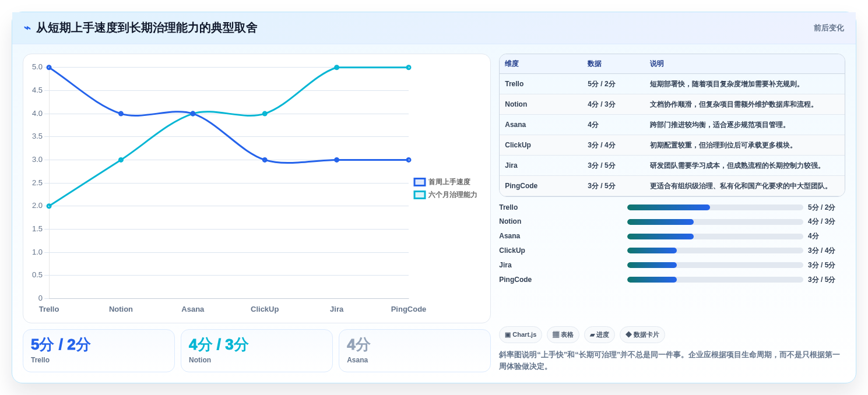Click the Notion progress bar
The width and height of the screenshot is (868, 395).
pyautogui.click(x=715, y=222)
